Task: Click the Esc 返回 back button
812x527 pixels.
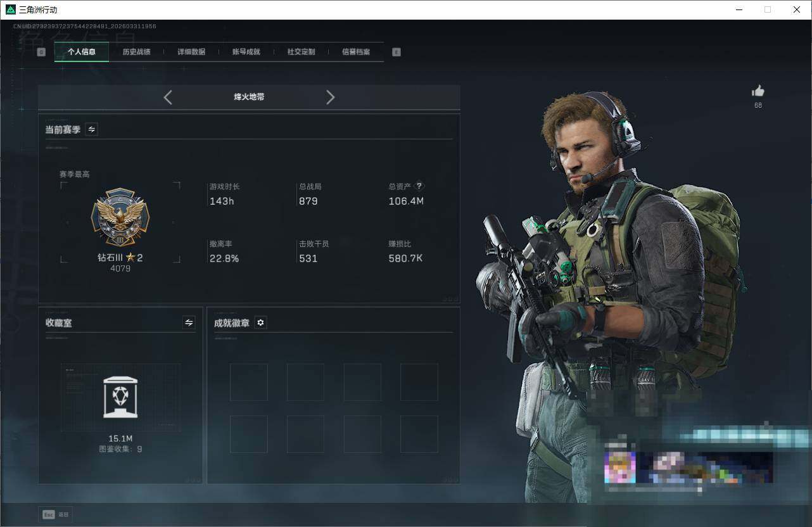Action: coord(56,514)
